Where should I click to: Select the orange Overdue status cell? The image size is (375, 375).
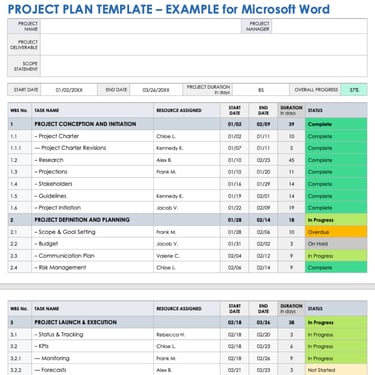point(336,232)
